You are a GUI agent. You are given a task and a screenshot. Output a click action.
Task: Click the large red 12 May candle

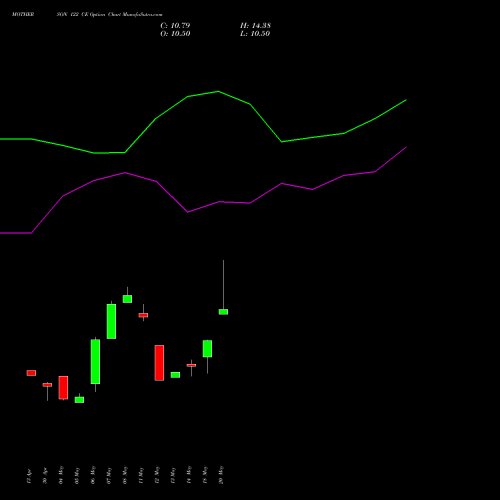coord(159,363)
